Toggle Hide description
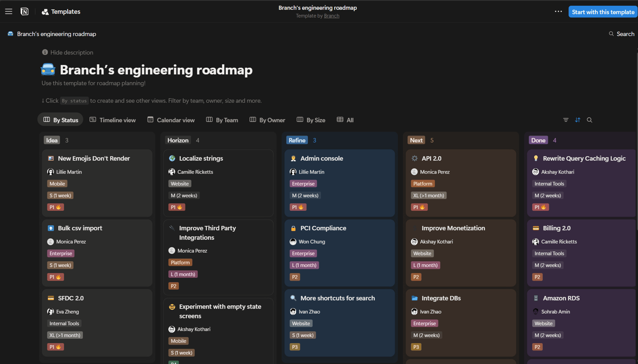Image resolution: width=638 pixels, height=364 pixels. [x=67, y=53]
